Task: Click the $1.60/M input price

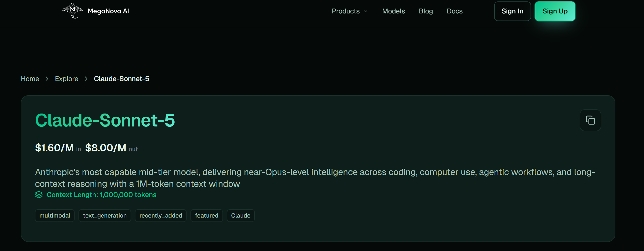Action: (54, 148)
